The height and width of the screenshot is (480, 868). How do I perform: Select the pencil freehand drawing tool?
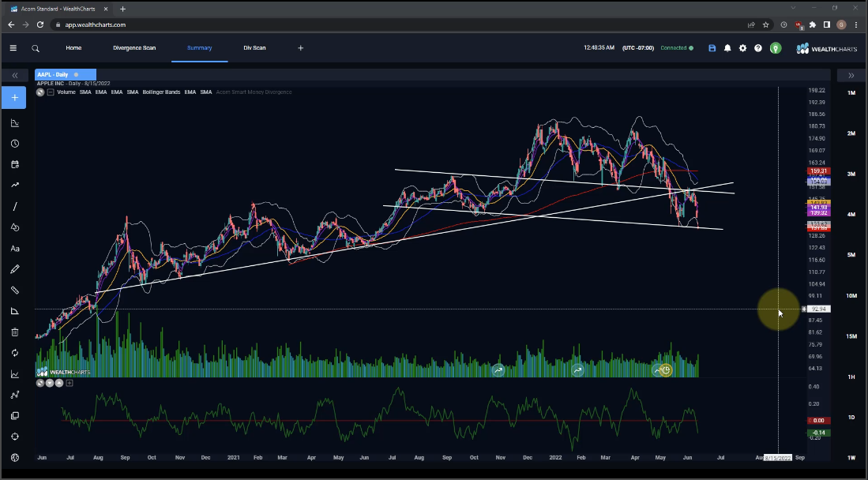pyautogui.click(x=15, y=269)
